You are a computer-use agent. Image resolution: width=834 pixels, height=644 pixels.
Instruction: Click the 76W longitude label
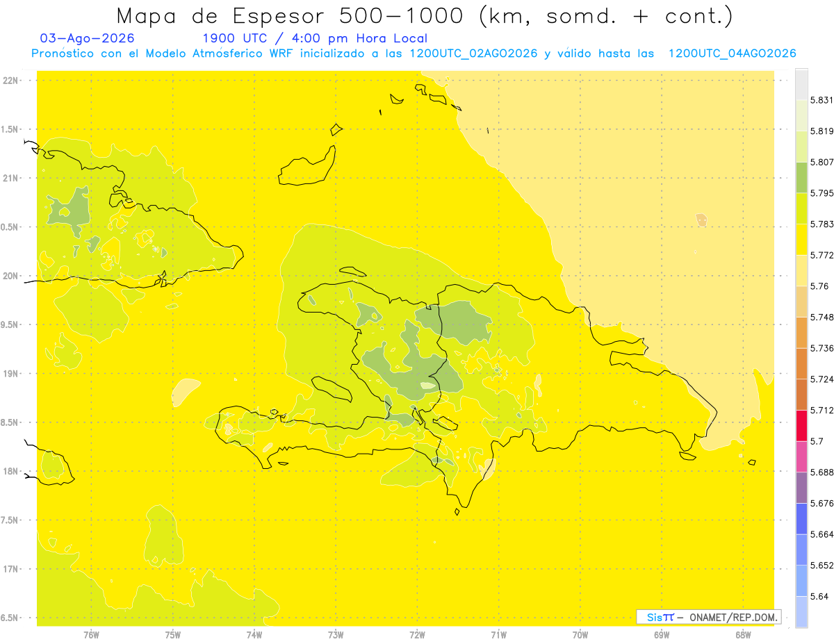[91, 635]
